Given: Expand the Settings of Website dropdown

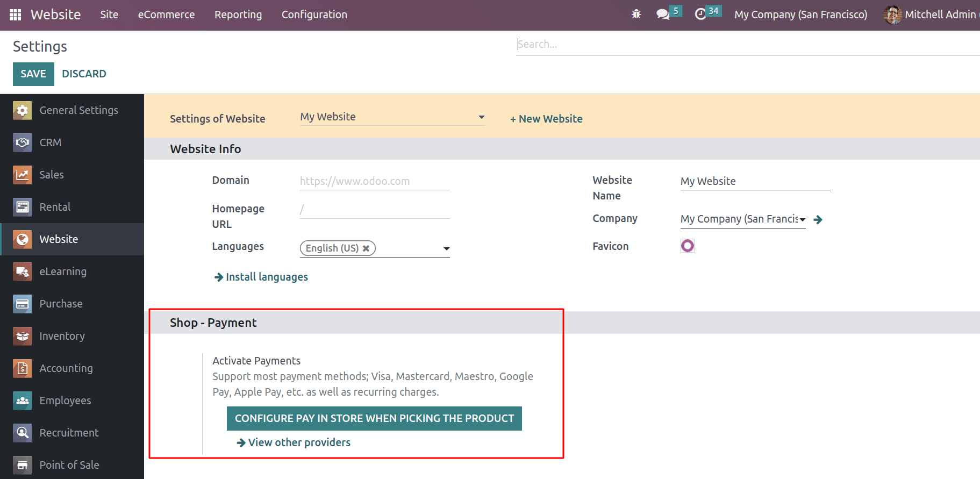Looking at the screenshot, I should [x=481, y=117].
